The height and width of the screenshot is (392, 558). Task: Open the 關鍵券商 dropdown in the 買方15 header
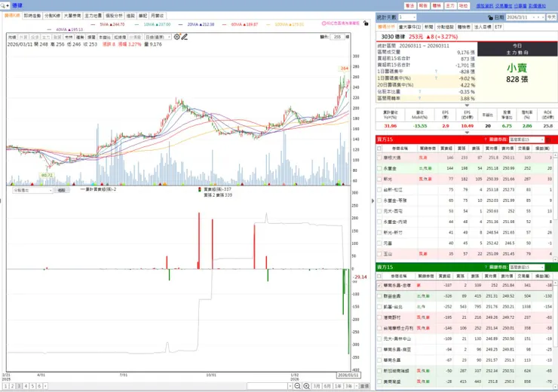coord(526,139)
